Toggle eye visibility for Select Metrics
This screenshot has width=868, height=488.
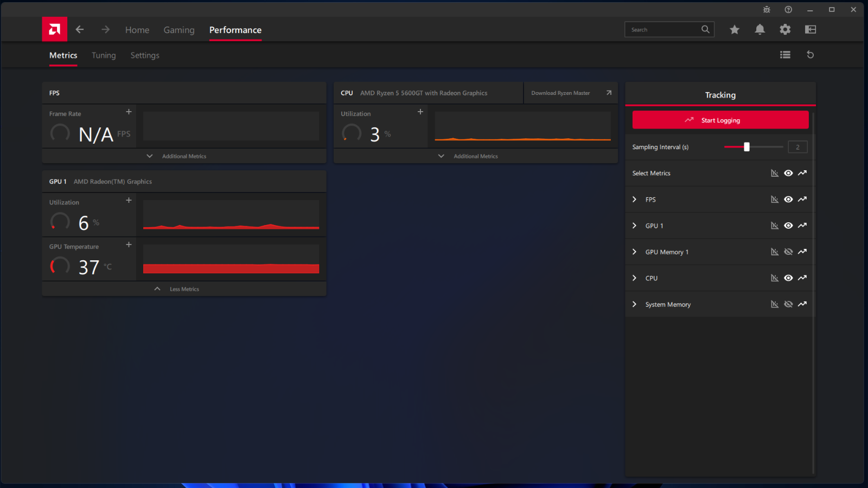click(788, 173)
